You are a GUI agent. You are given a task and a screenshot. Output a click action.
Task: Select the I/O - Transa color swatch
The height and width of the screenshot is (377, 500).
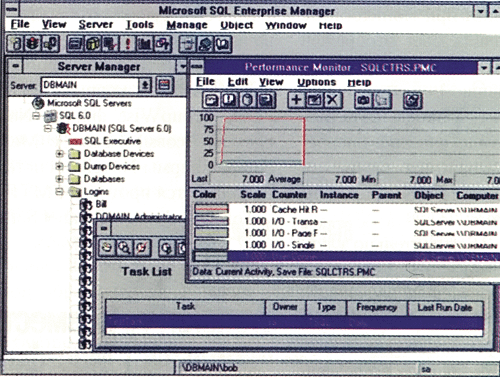[211, 221]
